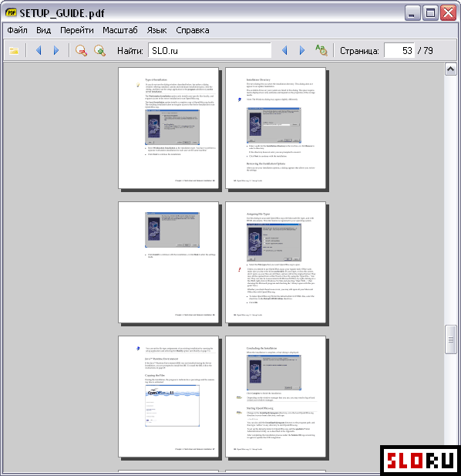Viewport: 461px width, 476px height.
Task: Open file using the folder icon
Action: pos(14,50)
